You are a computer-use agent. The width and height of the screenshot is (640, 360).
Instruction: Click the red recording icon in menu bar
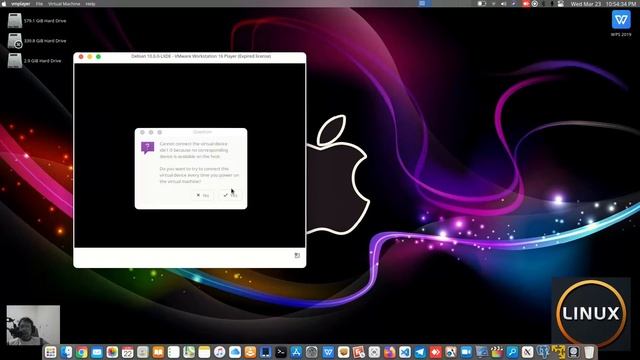tap(526, 4)
